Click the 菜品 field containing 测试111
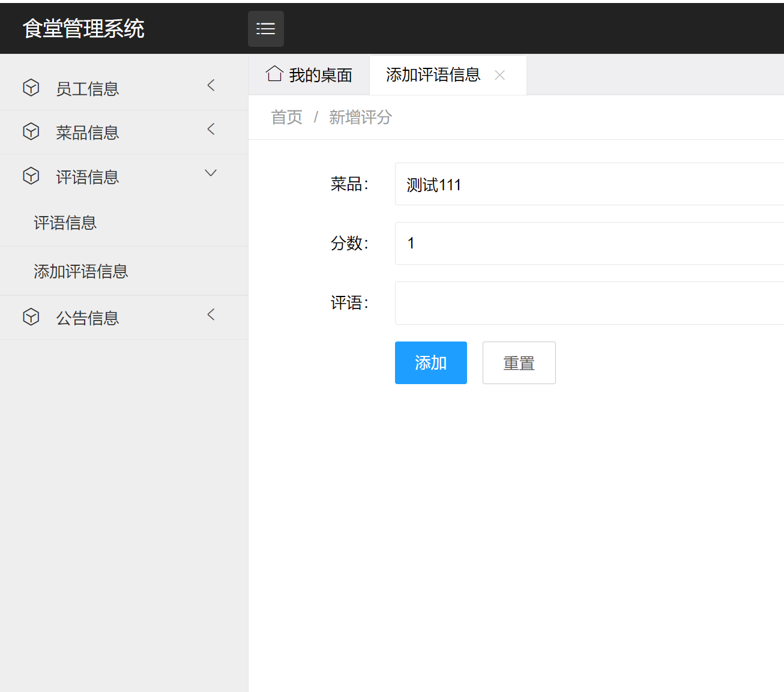This screenshot has width=784, height=692. click(590, 184)
